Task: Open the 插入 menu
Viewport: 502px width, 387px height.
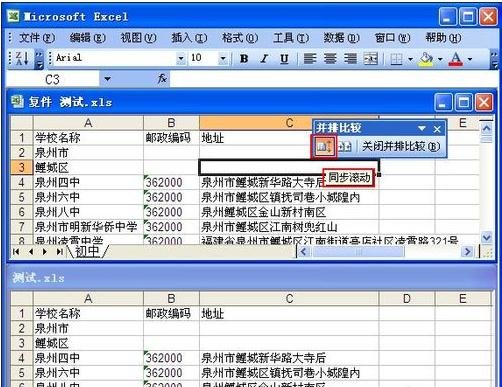Action: point(189,38)
